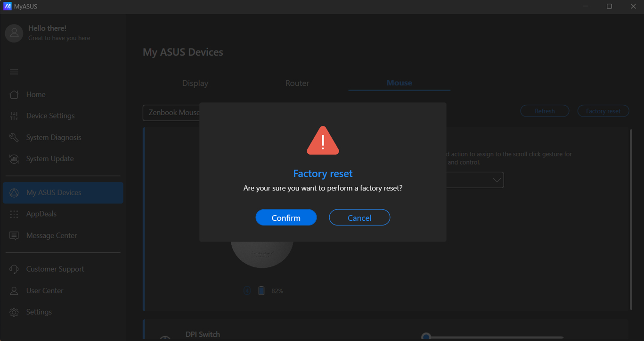644x341 pixels.
Task: Go to System Diagnosis page
Action: (63, 137)
